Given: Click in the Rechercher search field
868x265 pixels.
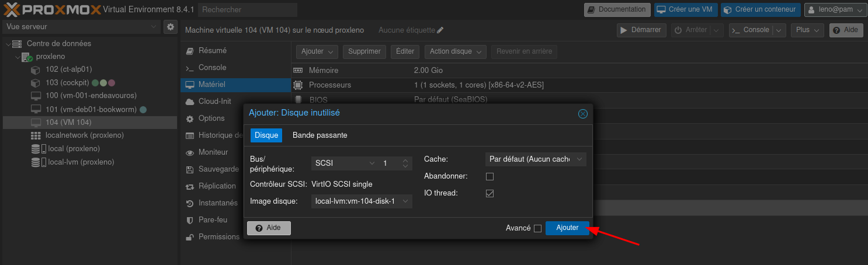Looking at the screenshot, I should [248, 10].
